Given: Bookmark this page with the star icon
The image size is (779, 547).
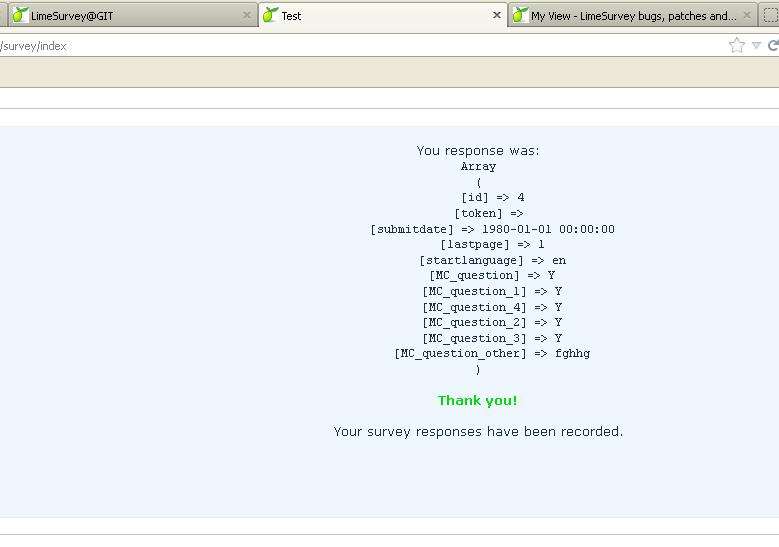Looking at the screenshot, I should pos(737,45).
